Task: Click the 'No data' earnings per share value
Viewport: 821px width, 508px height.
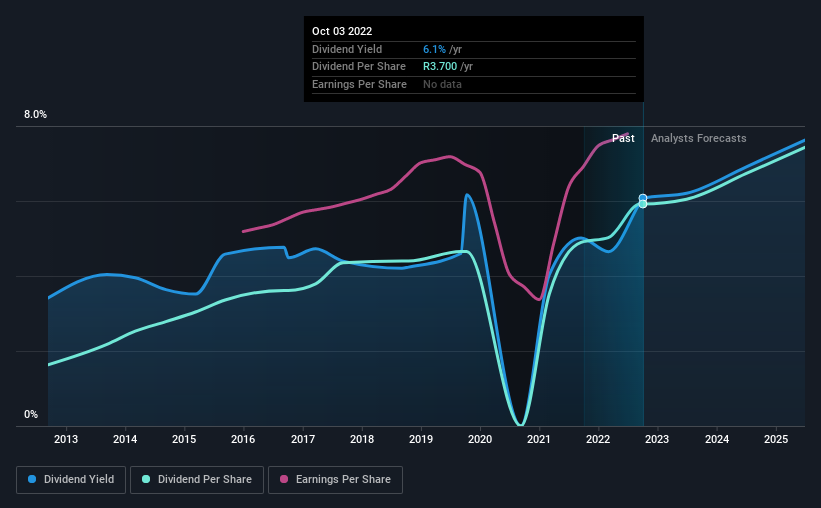Action: tap(442, 84)
